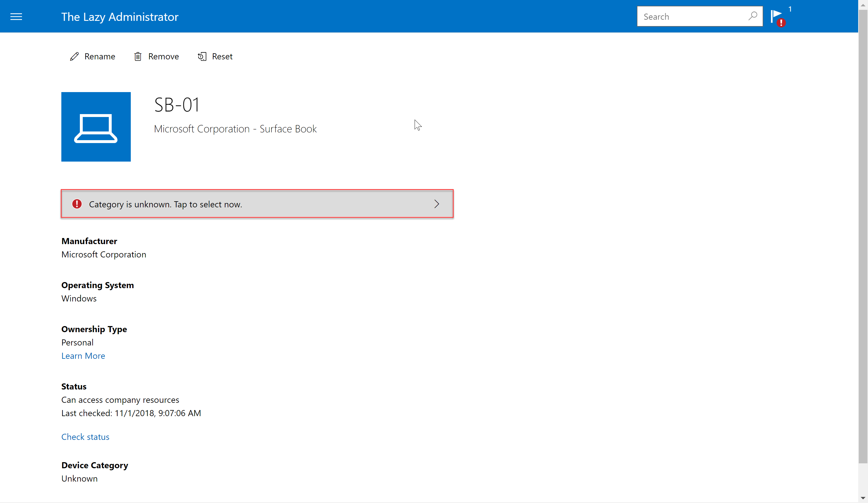This screenshot has width=868, height=503.
Task: Expand category banner with chevron arrow
Action: (437, 204)
